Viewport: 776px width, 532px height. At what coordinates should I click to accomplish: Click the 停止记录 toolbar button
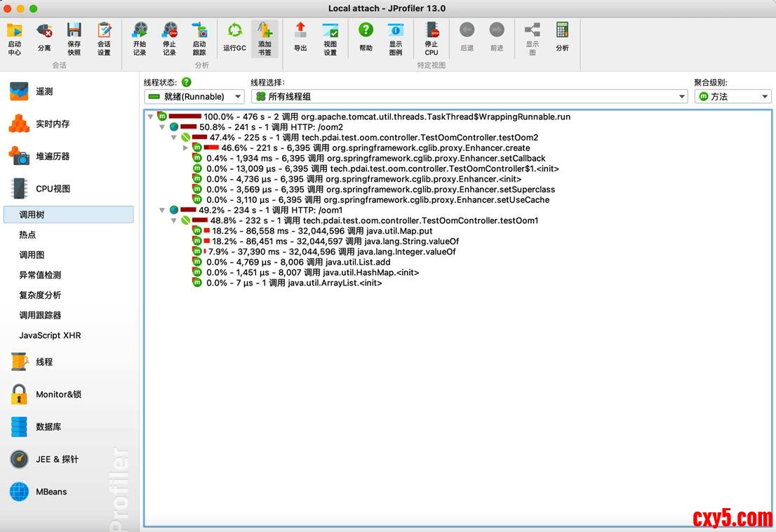169,38
